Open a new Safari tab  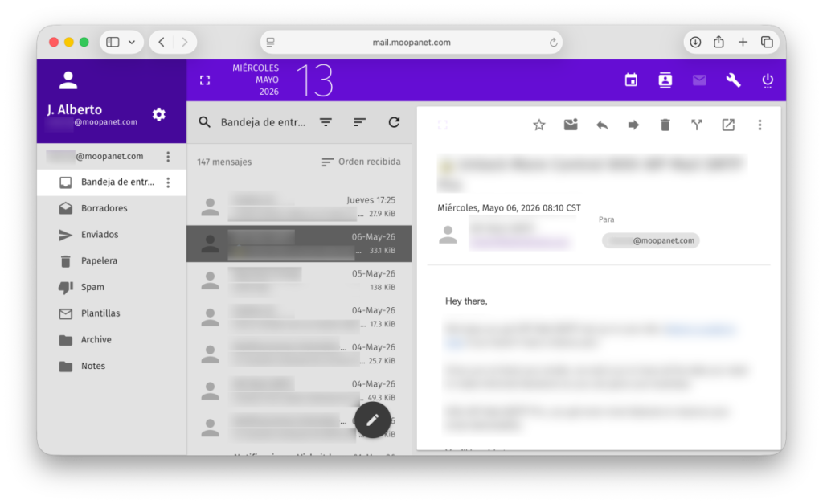pyautogui.click(x=743, y=42)
